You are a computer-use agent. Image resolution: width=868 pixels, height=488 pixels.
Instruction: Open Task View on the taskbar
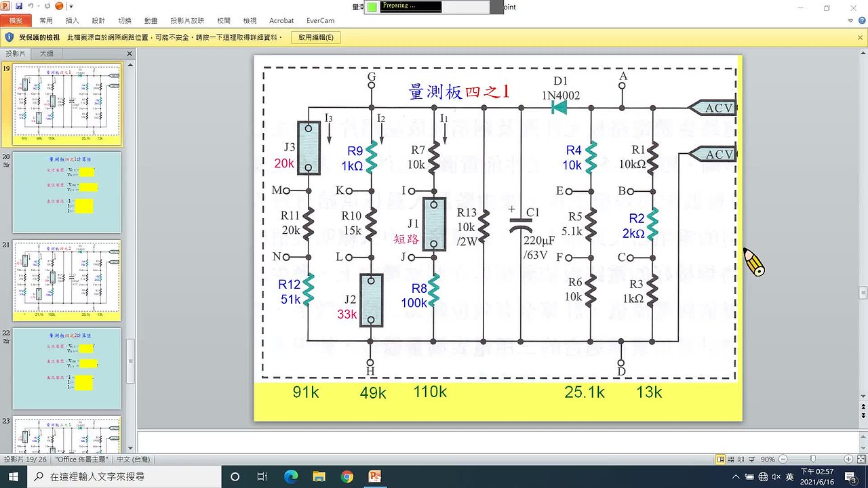coord(262,476)
